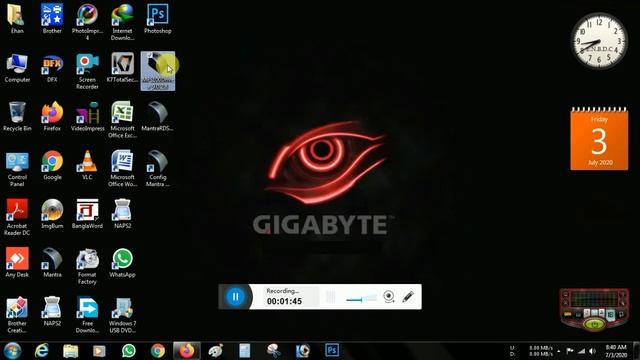Select the Control Panel desktop icon
This screenshot has height=360, width=640.
point(17,169)
